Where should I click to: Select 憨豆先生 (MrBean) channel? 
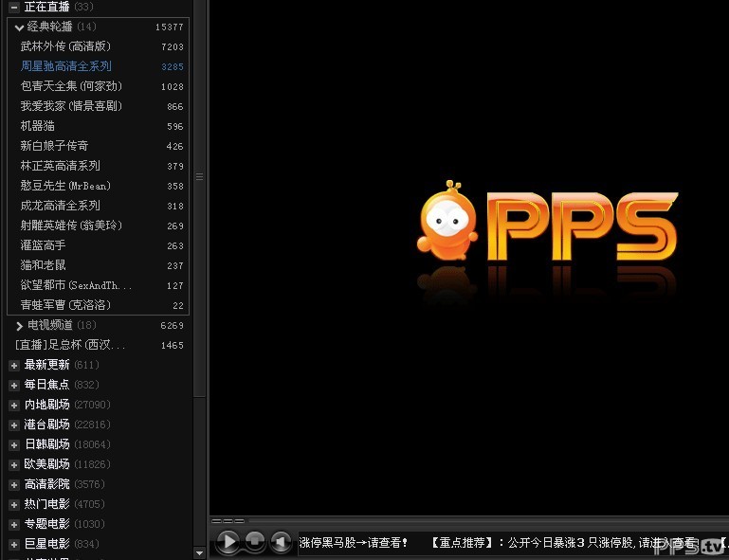(x=98, y=186)
